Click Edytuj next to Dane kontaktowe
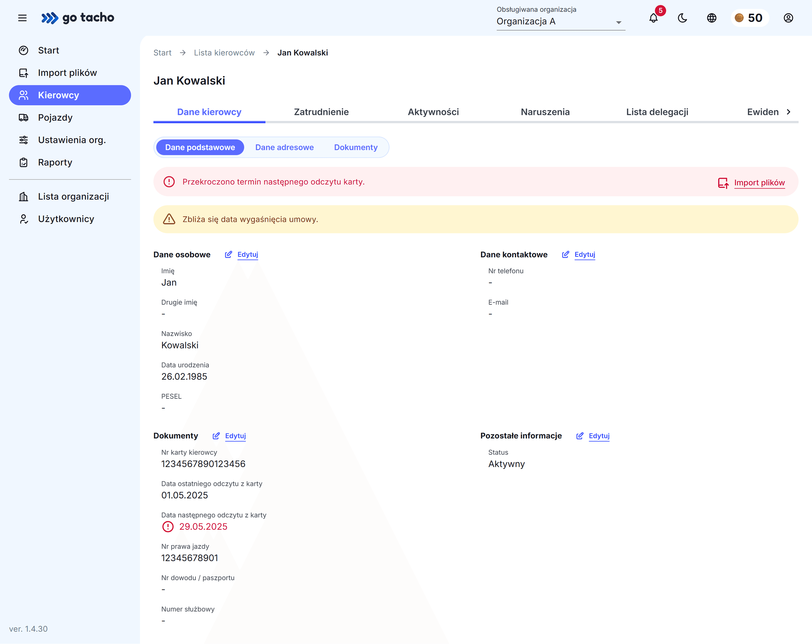 coord(585,255)
